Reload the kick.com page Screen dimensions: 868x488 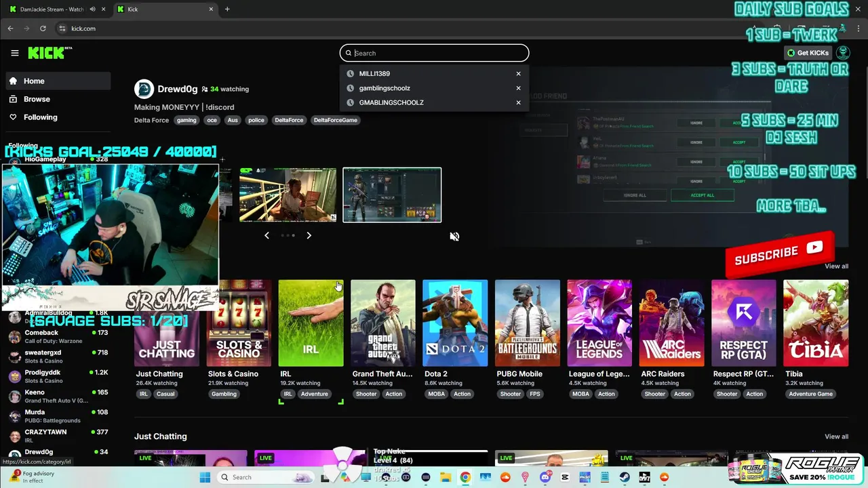coord(43,28)
